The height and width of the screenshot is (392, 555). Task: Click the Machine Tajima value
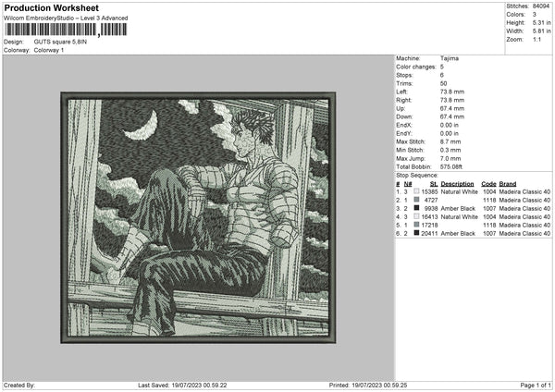(x=450, y=58)
